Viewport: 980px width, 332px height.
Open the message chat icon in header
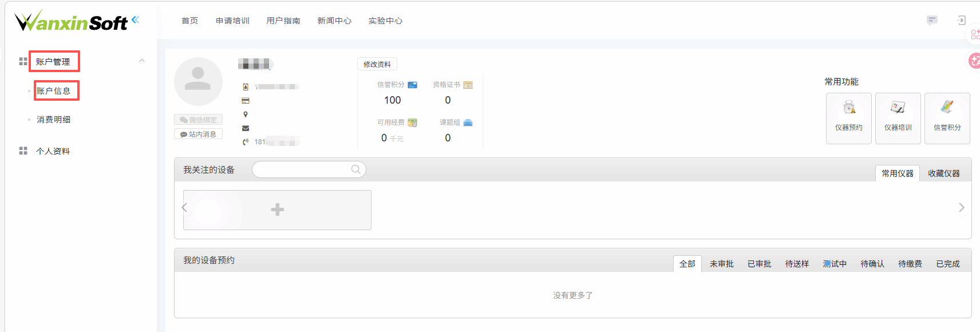(x=932, y=21)
